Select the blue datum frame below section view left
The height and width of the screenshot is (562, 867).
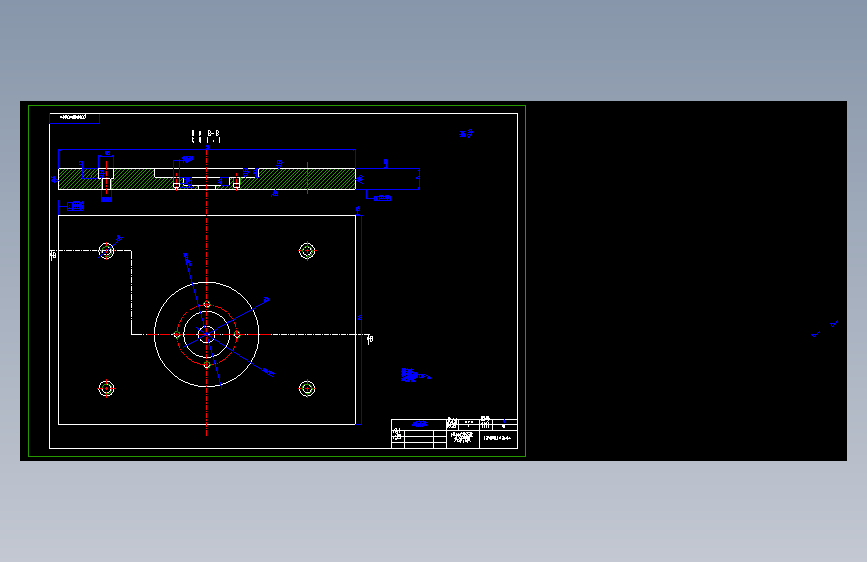(75, 206)
